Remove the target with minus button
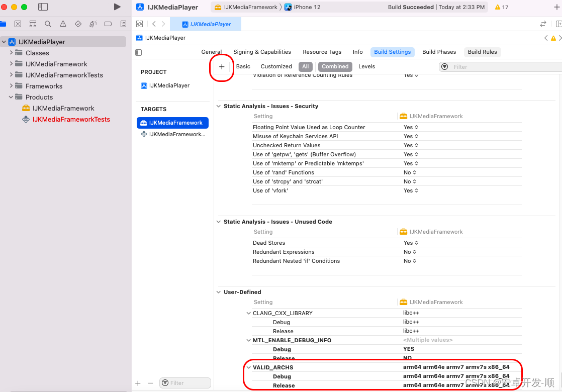The width and height of the screenshot is (562, 392). coord(150,383)
